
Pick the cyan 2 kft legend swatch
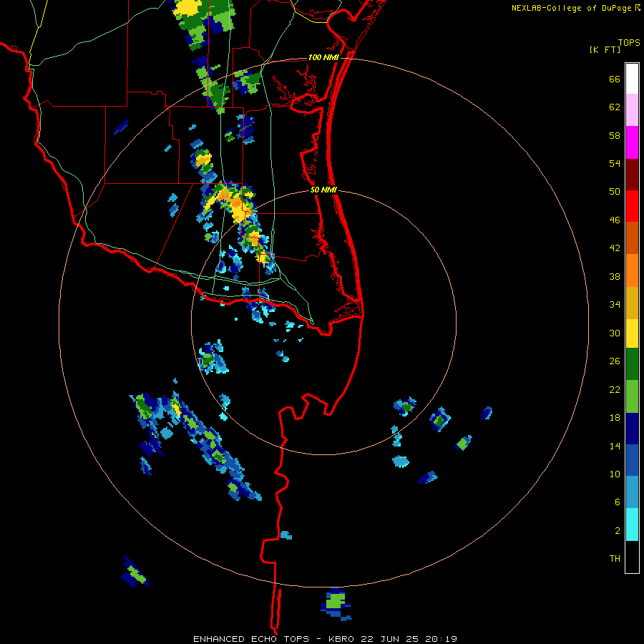(632, 525)
